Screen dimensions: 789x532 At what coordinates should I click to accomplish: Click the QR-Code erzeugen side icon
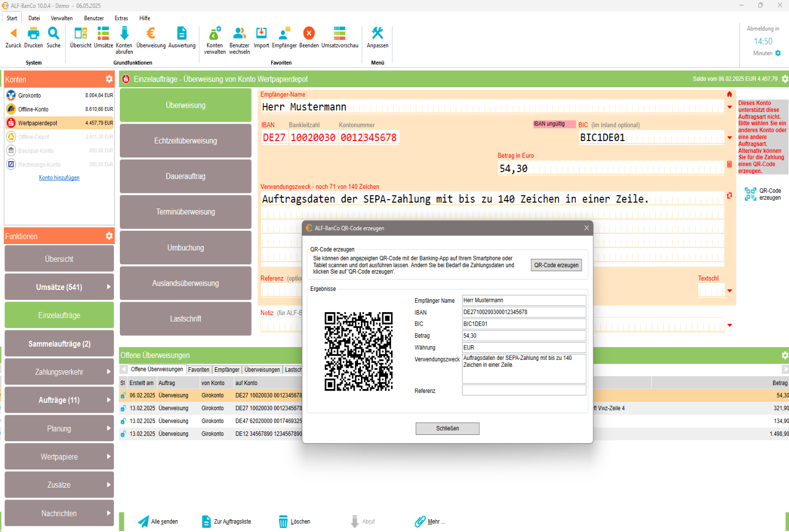tap(750, 194)
